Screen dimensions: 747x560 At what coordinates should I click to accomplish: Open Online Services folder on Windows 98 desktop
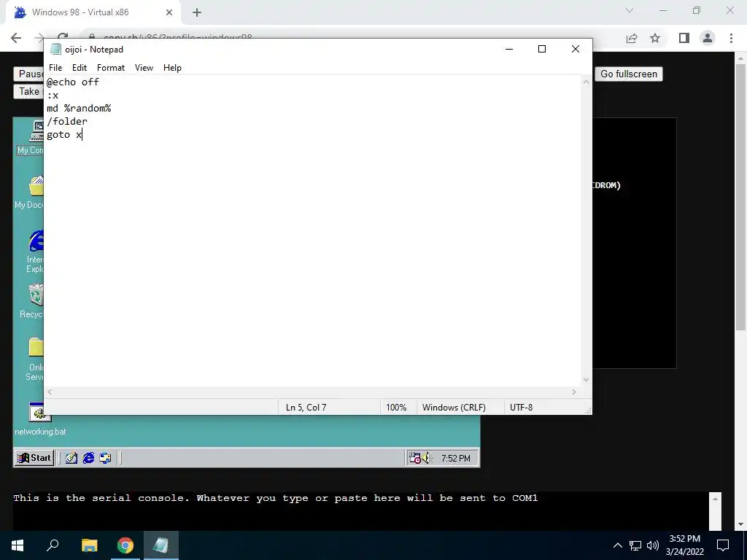click(35, 359)
